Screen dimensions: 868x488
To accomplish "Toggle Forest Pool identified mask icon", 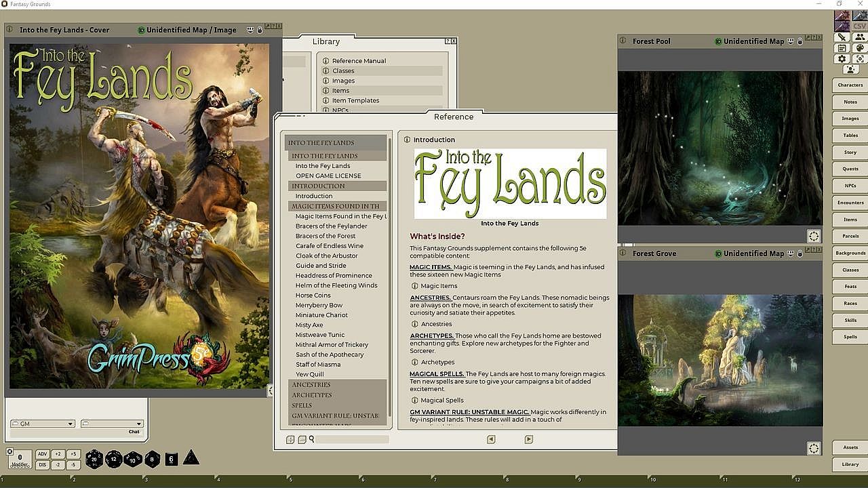I will (x=791, y=41).
